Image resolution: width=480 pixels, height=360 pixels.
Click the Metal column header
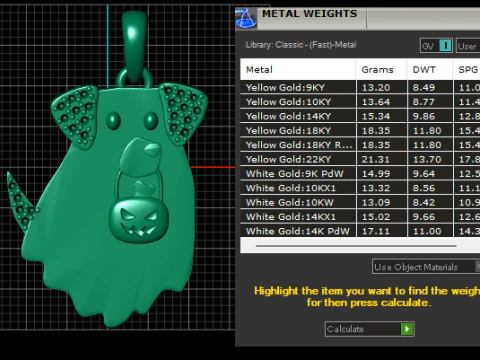pos(298,69)
